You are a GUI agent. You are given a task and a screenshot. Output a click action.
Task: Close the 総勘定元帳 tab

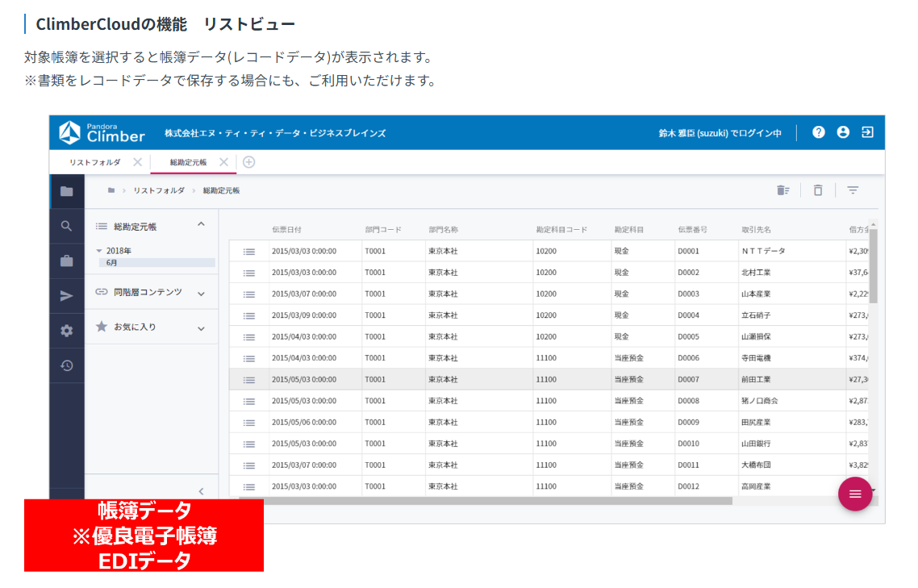tap(223, 162)
